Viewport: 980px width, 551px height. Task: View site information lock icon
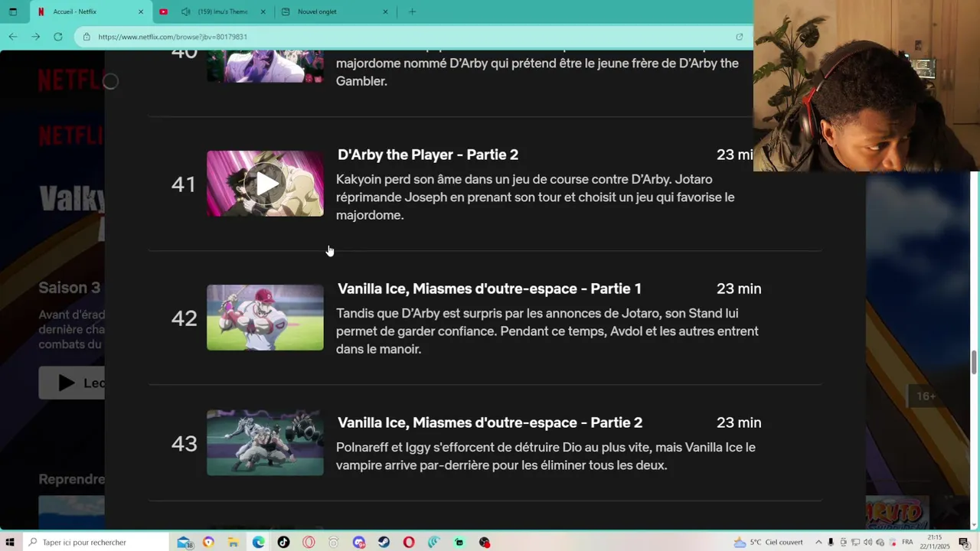coord(87,37)
